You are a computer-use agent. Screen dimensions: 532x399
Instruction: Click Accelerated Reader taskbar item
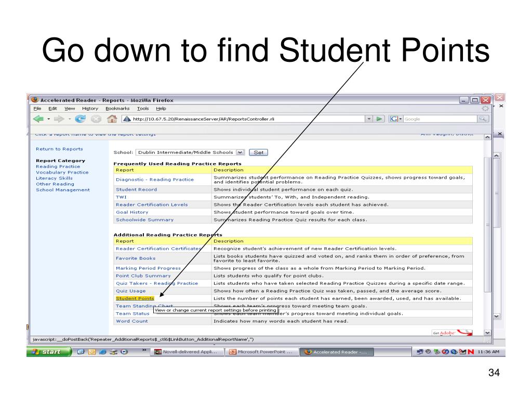click(x=337, y=352)
